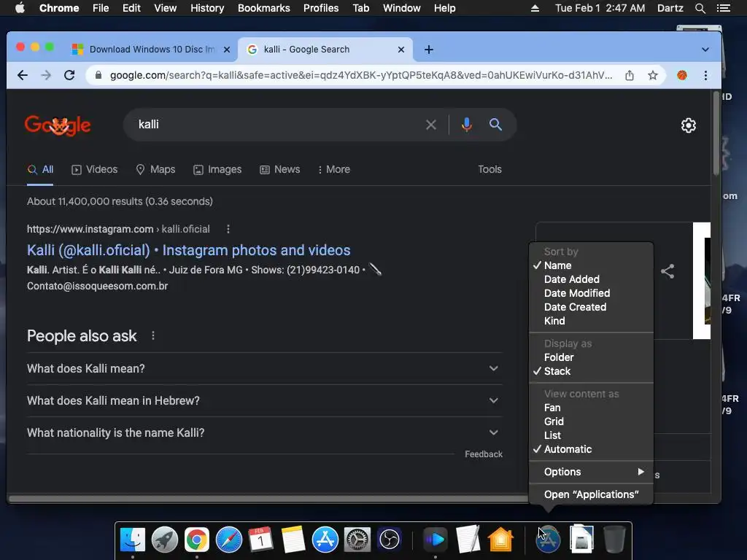Expand "What does Kalli mean?" question

pyautogui.click(x=264, y=368)
